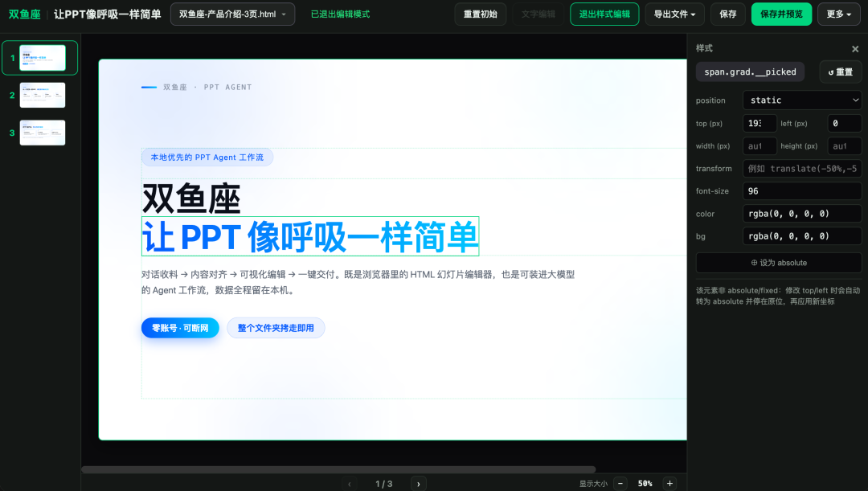Click the 50% zoom value
868x491 pixels.
pos(645,483)
